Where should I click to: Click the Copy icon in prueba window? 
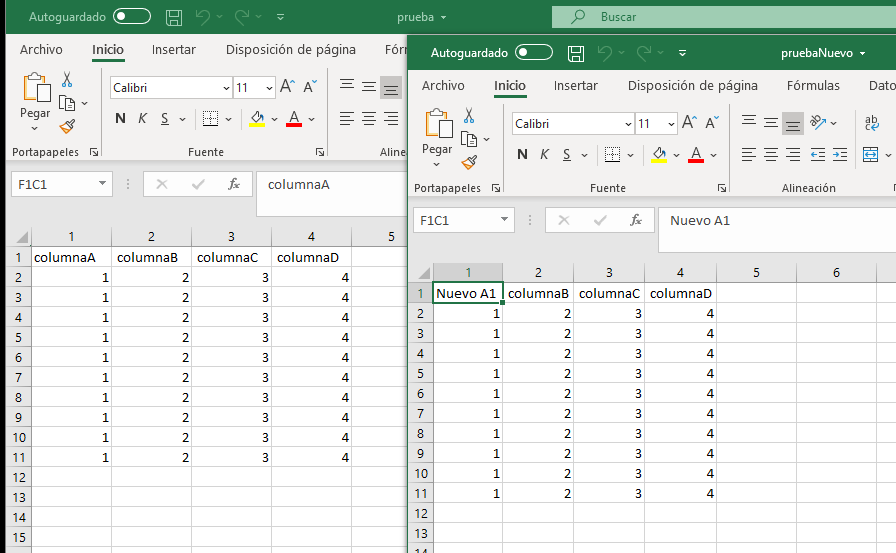coord(67,102)
